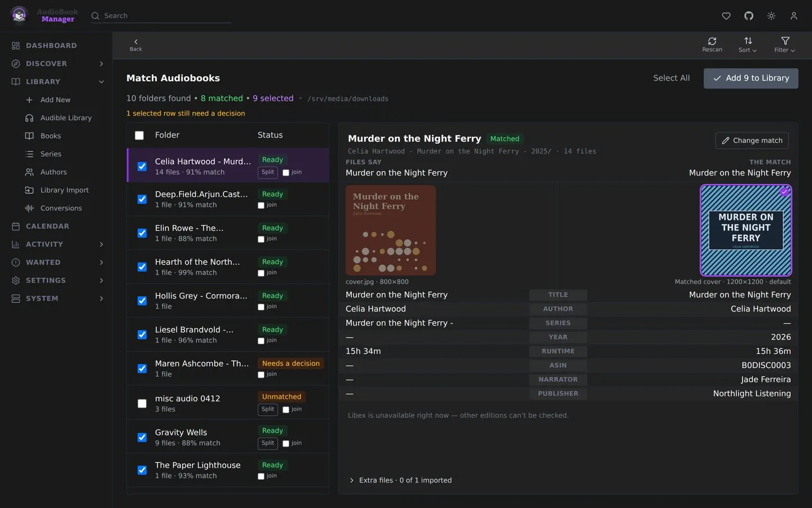Toggle the light theme sun icon
Screen dimensions: 812x508
(x=771, y=16)
